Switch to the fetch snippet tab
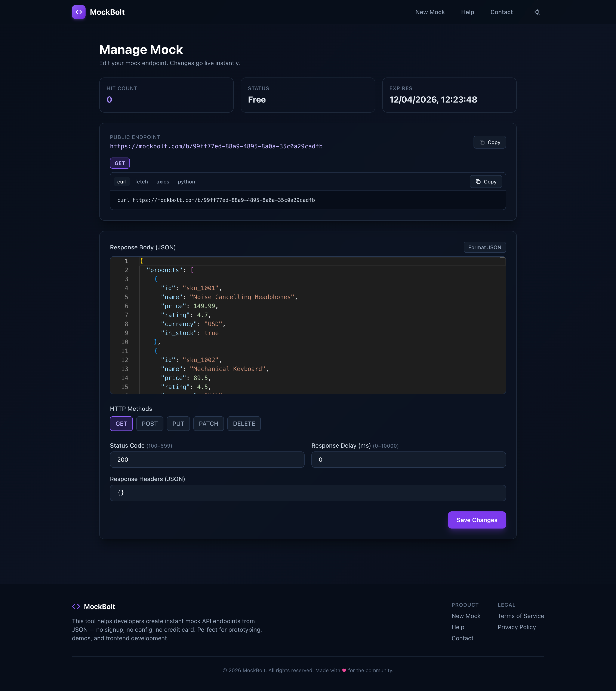The width and height of the screenshot is (616, 691). click(x=141, y=182)
